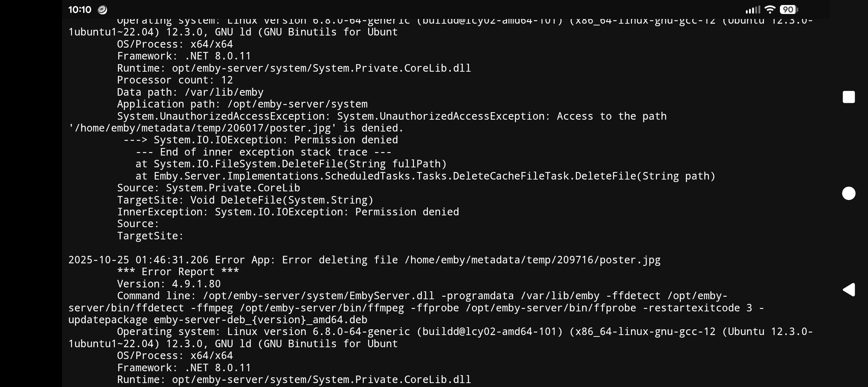Image resolution: width=868 pixels, height=387 pixels.
Task: Tap the battery indicator showing 90
Action: click(789, 10)
